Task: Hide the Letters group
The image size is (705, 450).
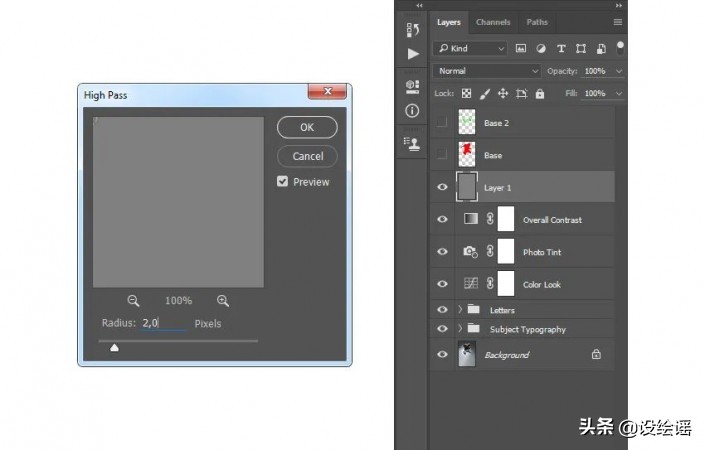Action: (x=442, y=309)
